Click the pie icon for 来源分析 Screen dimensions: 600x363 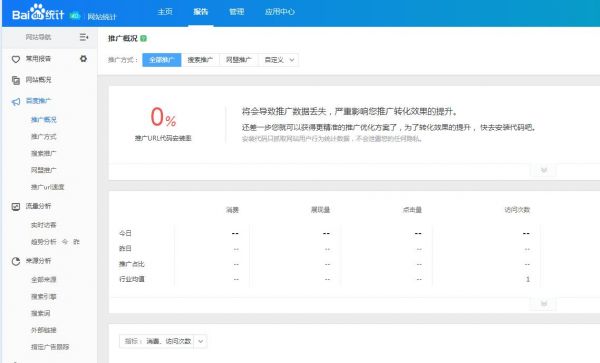[16, 261]
